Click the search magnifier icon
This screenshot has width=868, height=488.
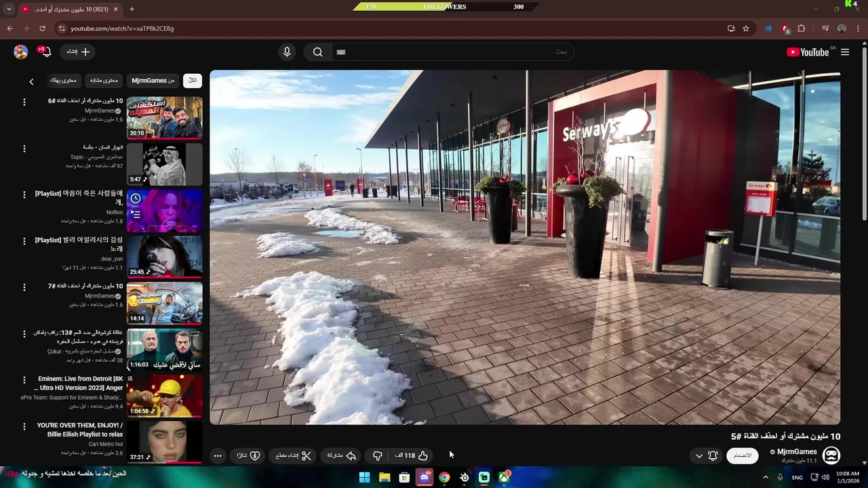(x=317, y=52)
